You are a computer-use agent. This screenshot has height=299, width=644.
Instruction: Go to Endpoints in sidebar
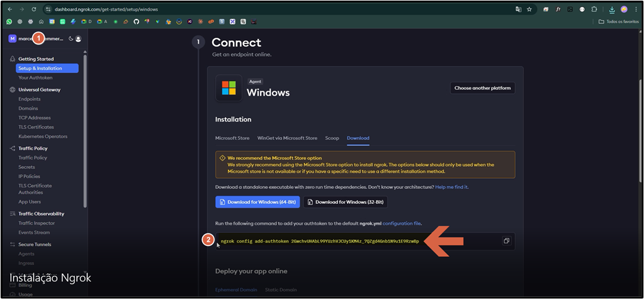pyautogui.click(x=29, y=99)
